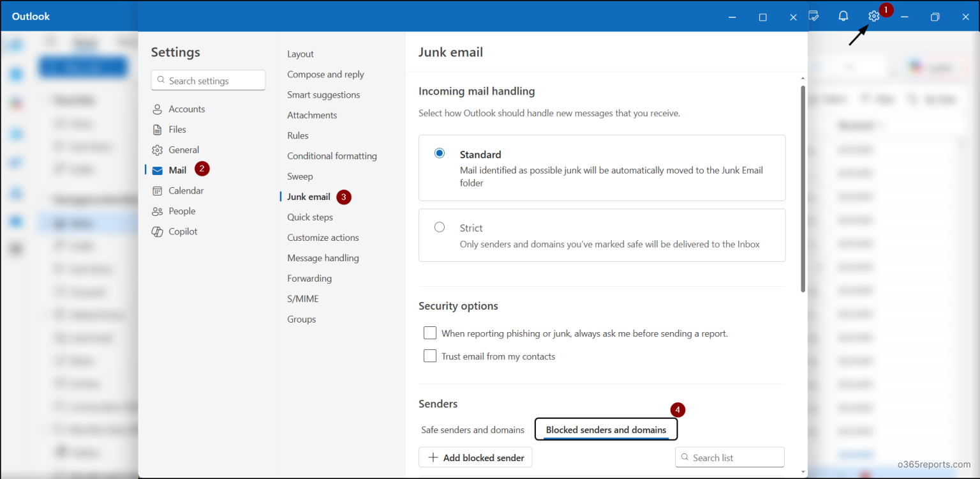Select the Accounts person icon
980x479 pixels.
point(157,109)
